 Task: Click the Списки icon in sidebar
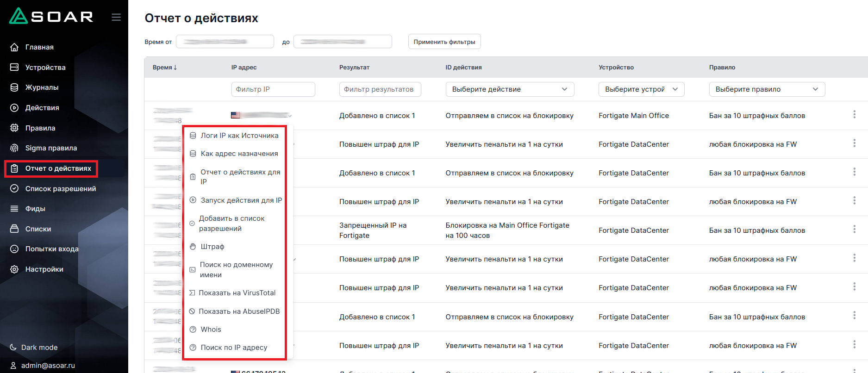pyautogui.click(x=14, y=229)
